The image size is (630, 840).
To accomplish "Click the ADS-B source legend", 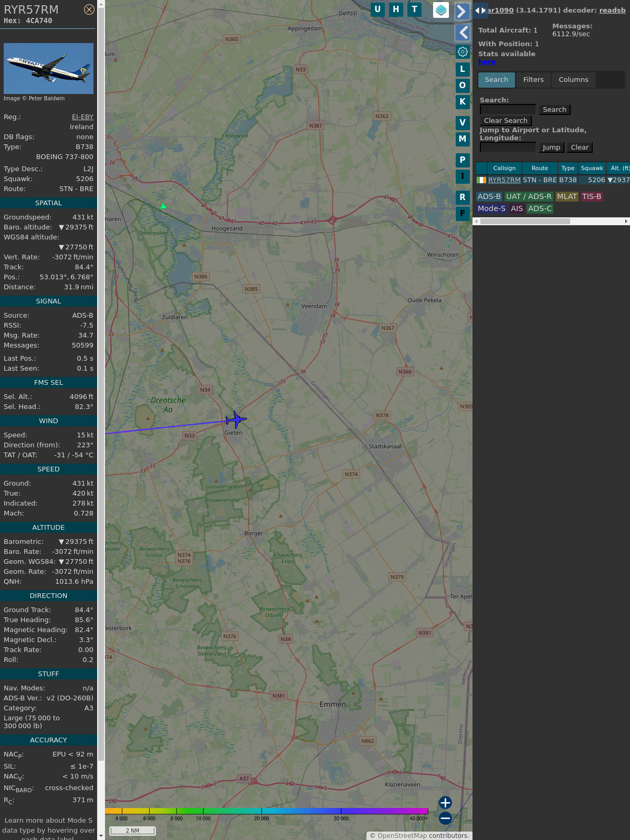I will coord(489,196).
